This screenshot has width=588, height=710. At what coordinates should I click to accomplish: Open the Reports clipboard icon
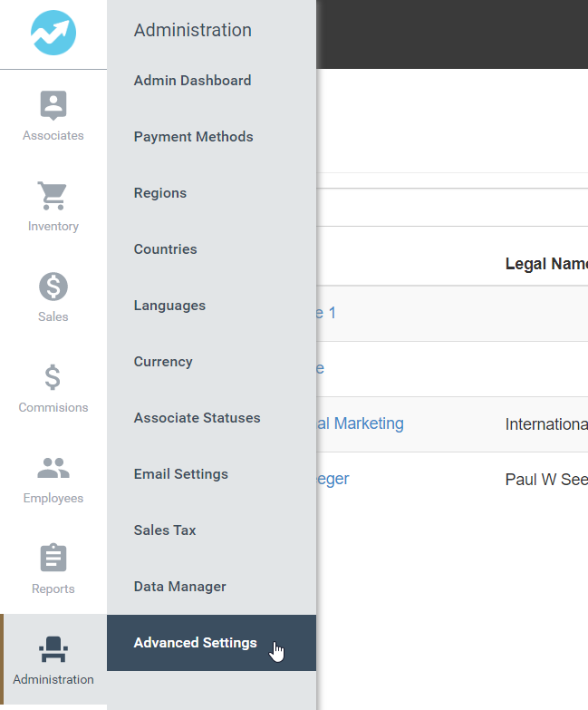(53, 559)
